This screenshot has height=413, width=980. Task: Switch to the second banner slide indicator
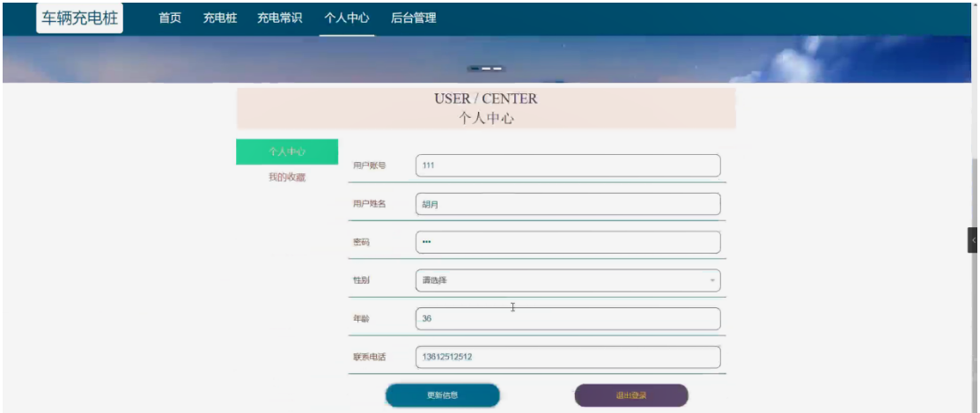[486, 68]
